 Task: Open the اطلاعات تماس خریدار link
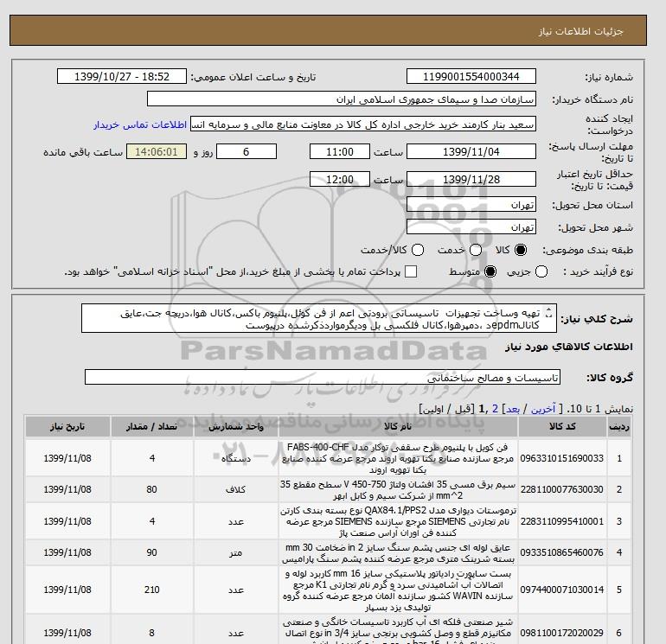140,124
